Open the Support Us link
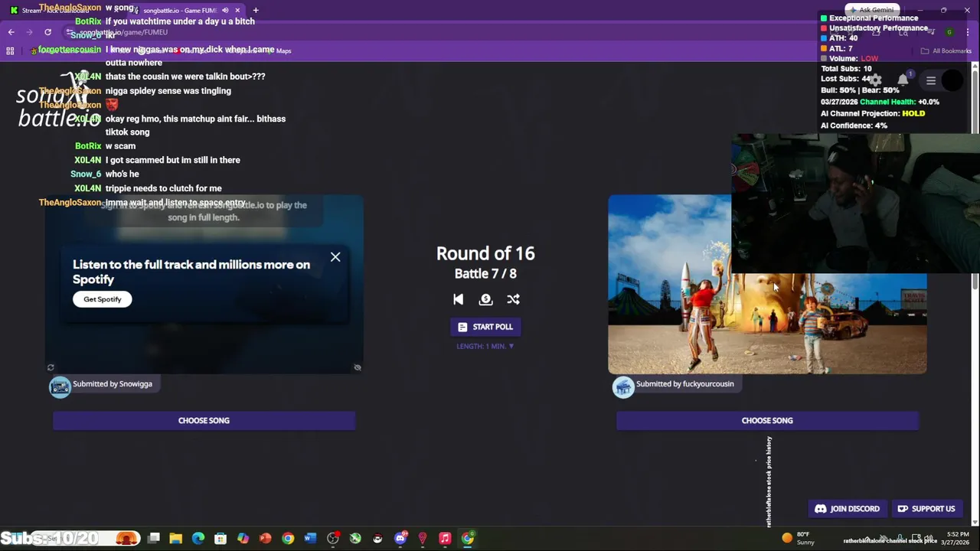Viewport: 980px width, 551px height. click(x=926, y=509)
